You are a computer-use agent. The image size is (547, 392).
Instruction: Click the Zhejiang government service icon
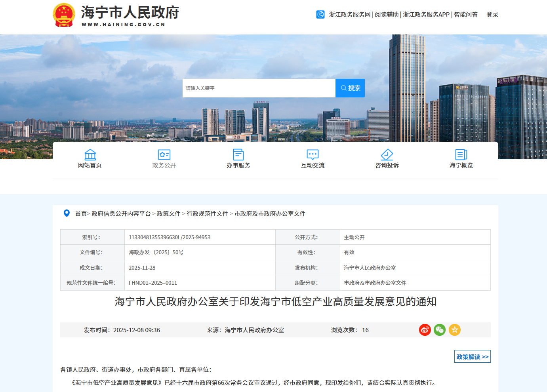click(320, 15)
